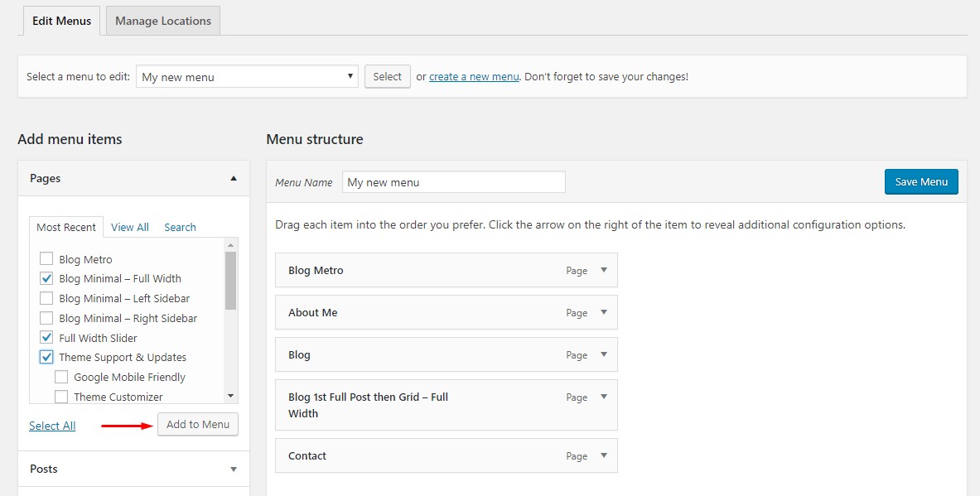Check the Blog Metro page checkbox
Screen dimensions: 980x496
click(46, 259)
